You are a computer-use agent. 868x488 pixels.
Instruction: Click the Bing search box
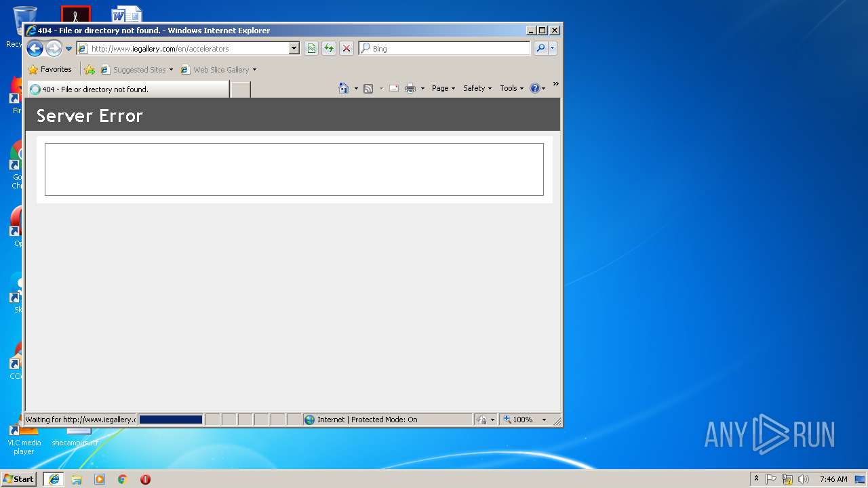pyautogui.click(x=444, y=48)
